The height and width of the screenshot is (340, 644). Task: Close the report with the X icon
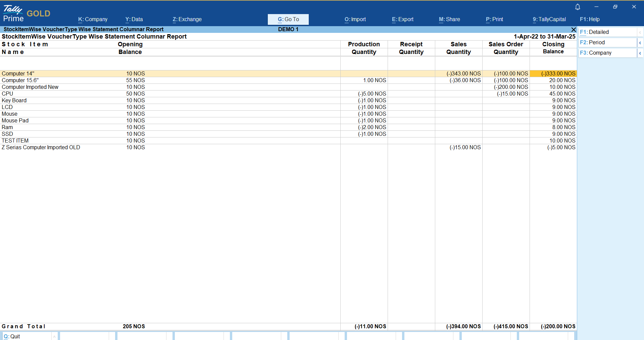tap(574, 30)
